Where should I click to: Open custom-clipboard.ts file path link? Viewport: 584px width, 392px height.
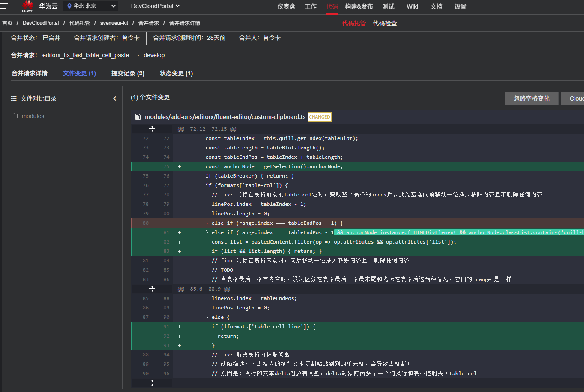tap(225, 117)
